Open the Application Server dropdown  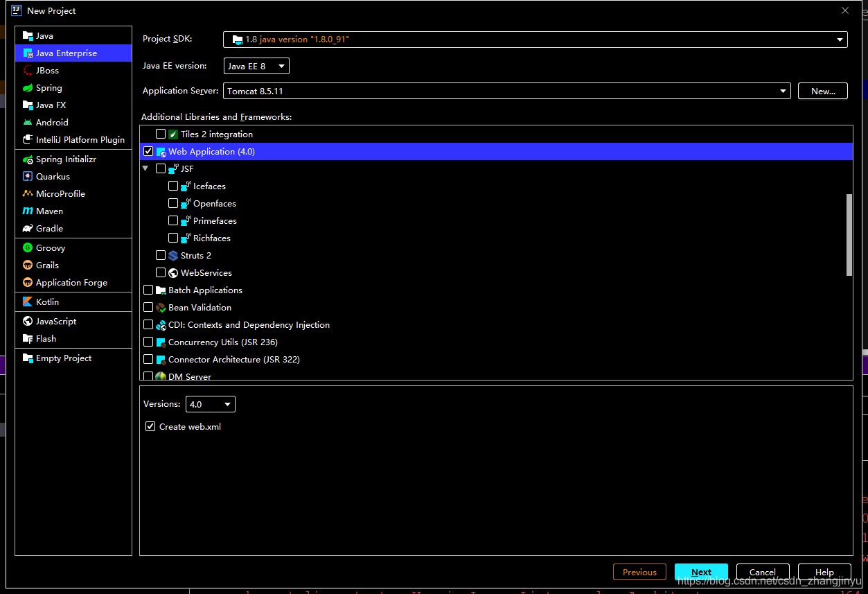[x=506, y=91]
